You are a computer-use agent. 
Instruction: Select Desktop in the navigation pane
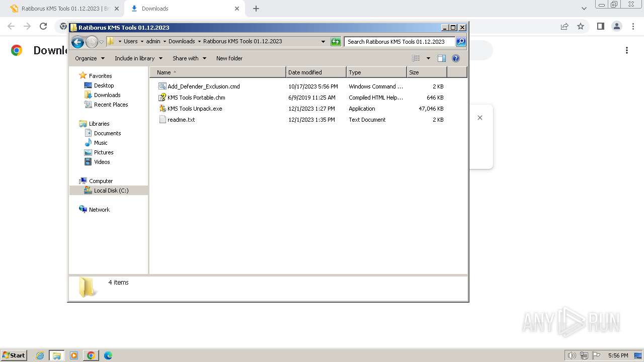(x=104, y=85)
